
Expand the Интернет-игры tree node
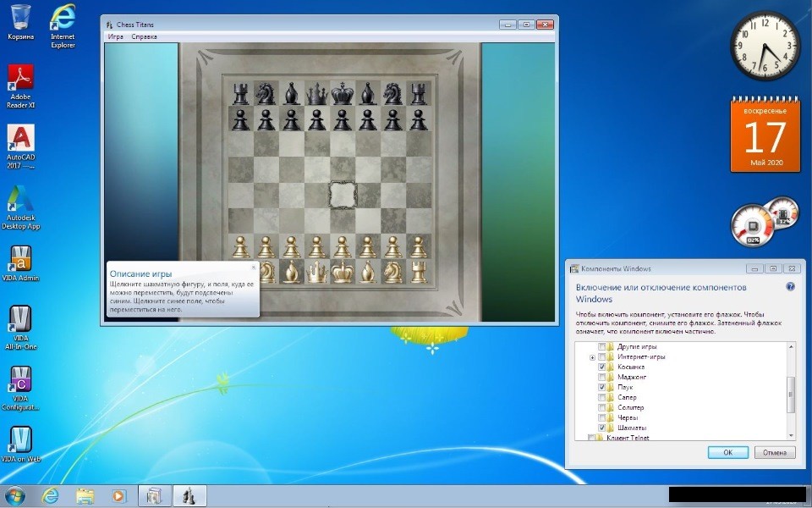click(x=592, y=357)
